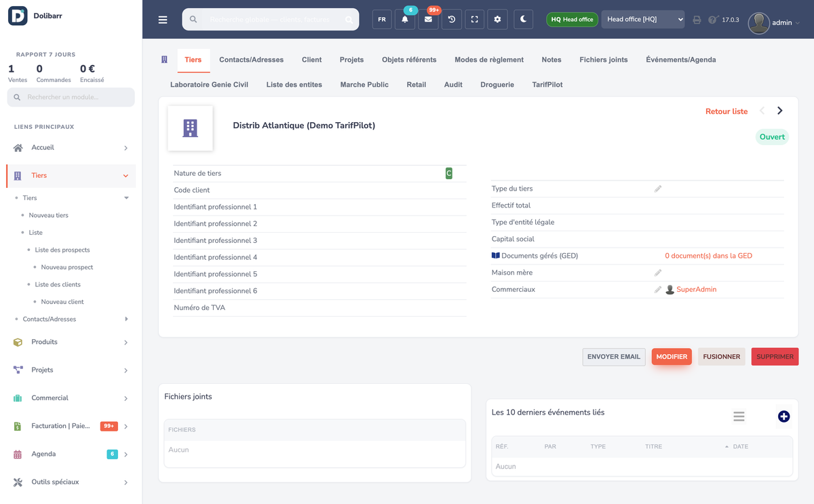Click the MODIFIER button
Viewport: 814px width, 504px height.
coord(672,357)
